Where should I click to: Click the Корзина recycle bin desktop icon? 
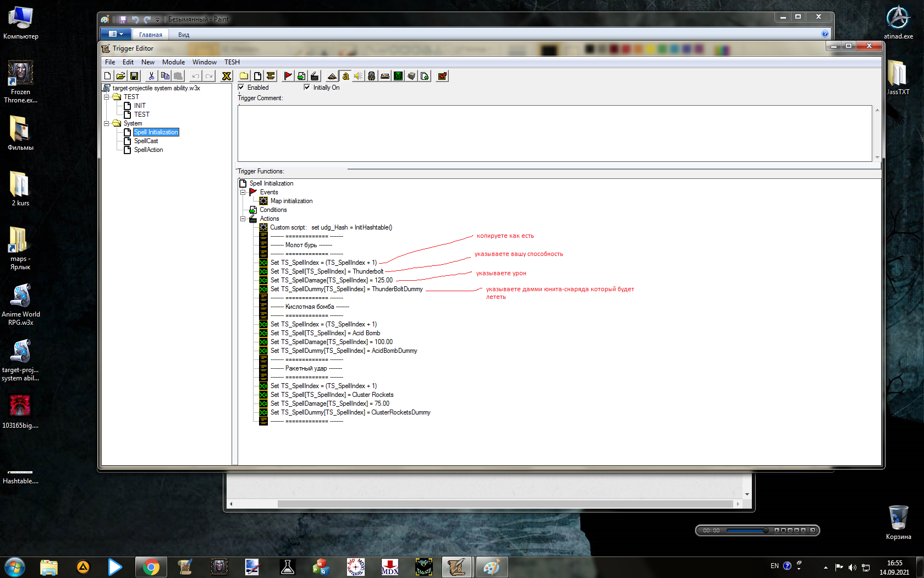(x=898, y=523)
